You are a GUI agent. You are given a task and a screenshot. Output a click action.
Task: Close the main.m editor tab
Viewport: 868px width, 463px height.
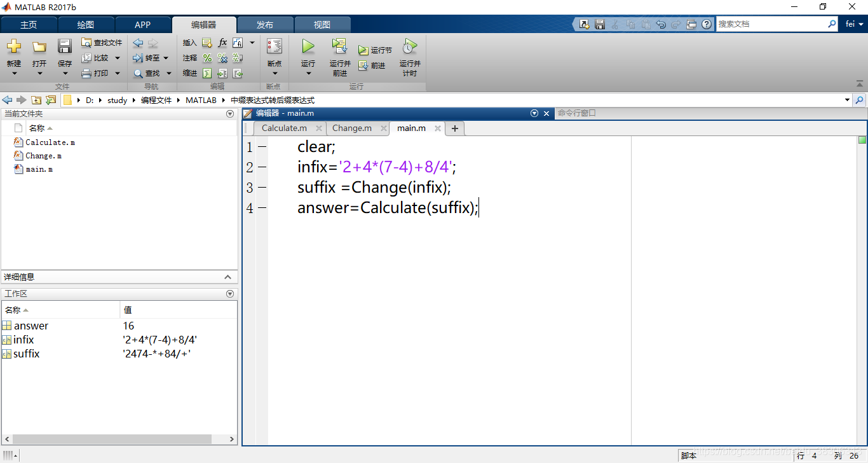point(438,128)
